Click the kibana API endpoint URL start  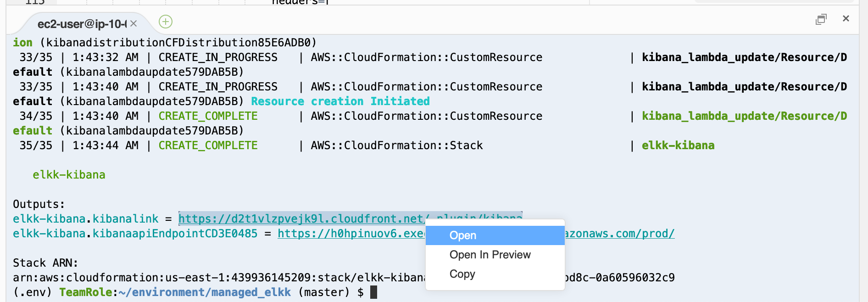351,234
